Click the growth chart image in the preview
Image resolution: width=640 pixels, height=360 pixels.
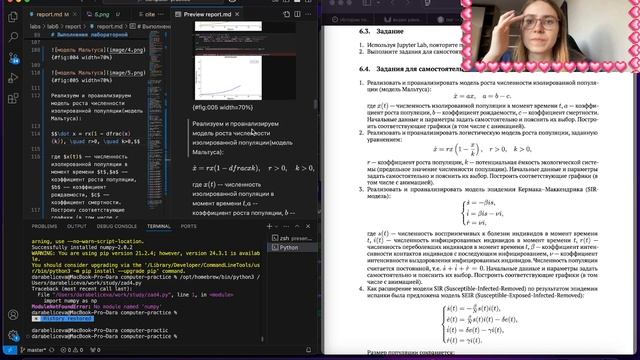click(228, 78)
